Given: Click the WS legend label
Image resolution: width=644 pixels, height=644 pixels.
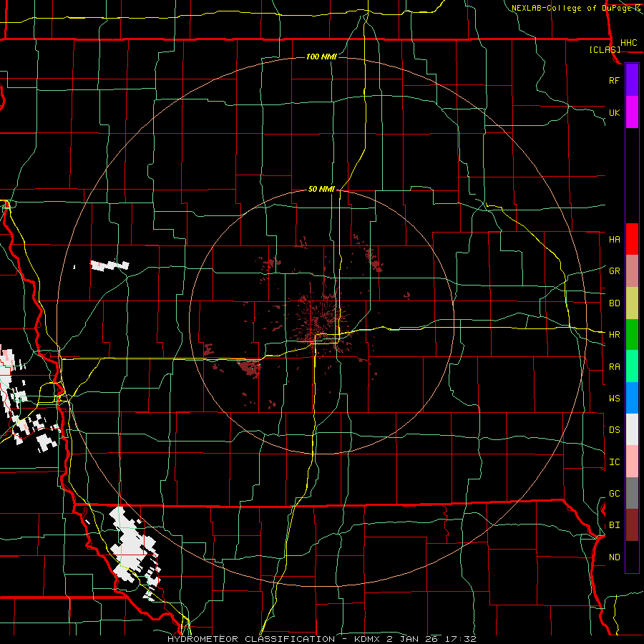Looking at the screenshot, I should pyautogui.click(x=614, y=398).
